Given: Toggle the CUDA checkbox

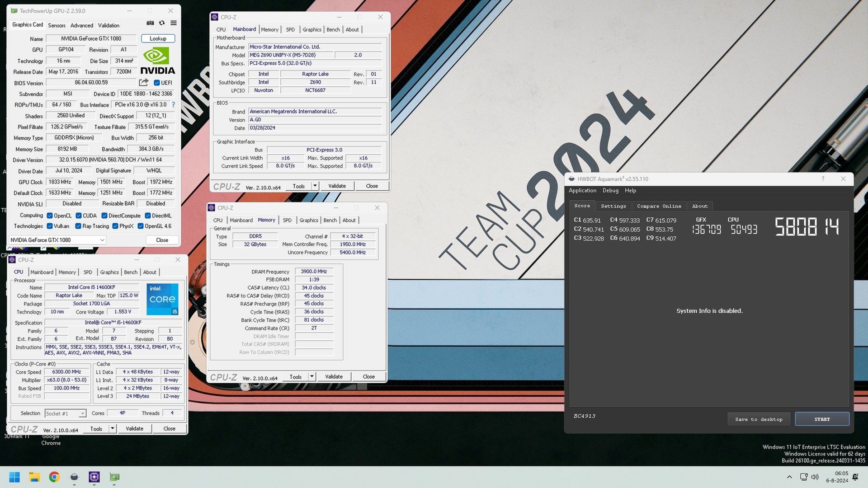Looking at the screenshot, I should tap(79, 216).
